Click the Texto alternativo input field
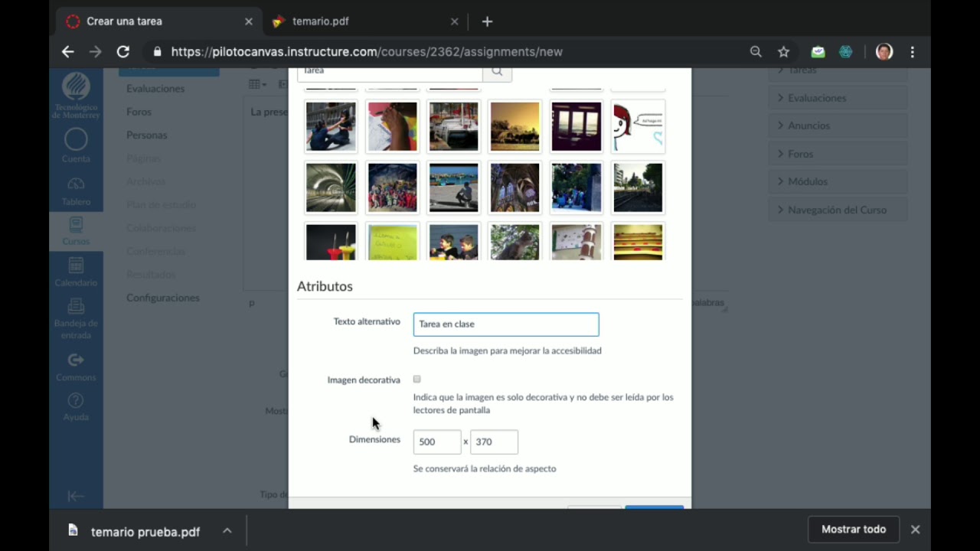The image size is (980, 551). [506, 324]
